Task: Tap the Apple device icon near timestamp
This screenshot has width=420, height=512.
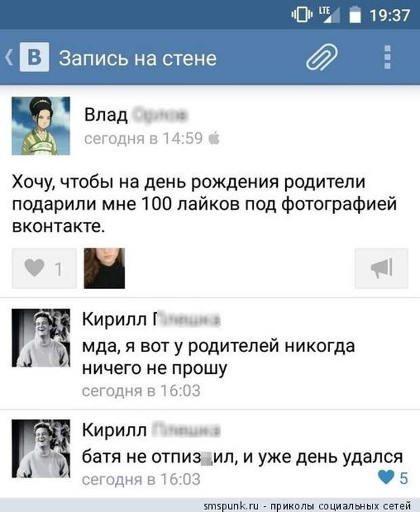Action: [x=214, y=138]
